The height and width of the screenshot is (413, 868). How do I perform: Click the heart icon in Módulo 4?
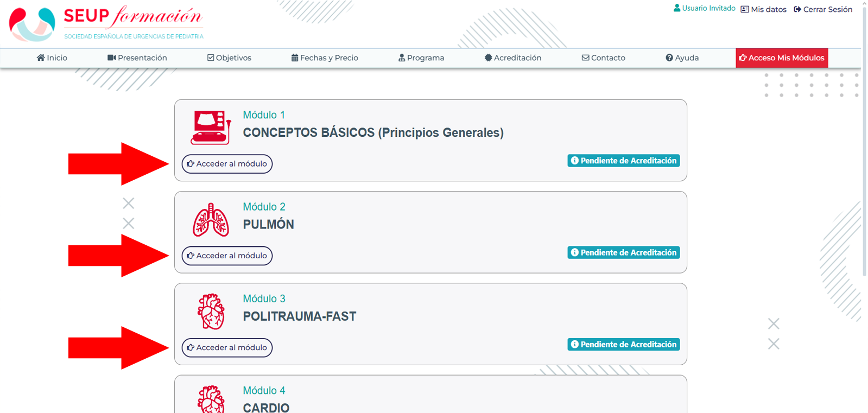pyautogui.click(x=211, y=399)
